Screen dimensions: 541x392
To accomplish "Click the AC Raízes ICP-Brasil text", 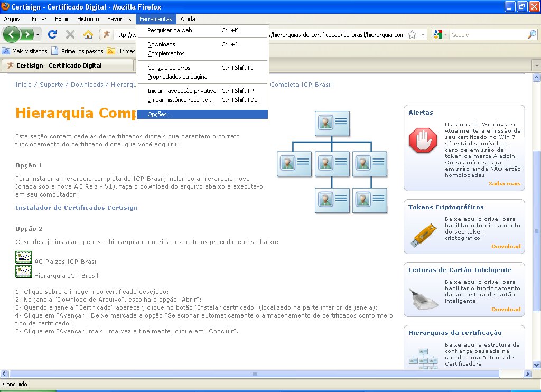I will pos(66,262).
